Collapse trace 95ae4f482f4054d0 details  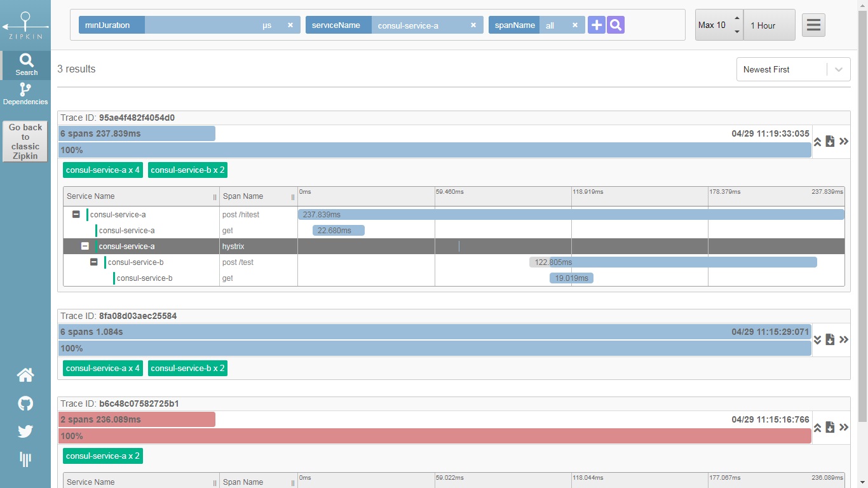coord(818,142)
